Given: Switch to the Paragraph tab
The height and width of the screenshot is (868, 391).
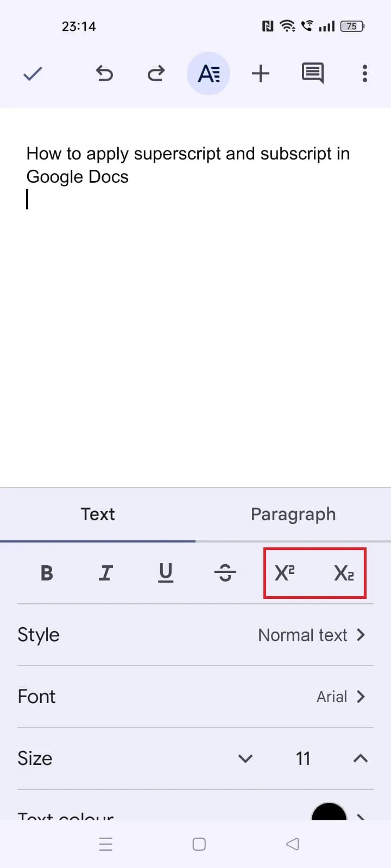Looking at the screenshot, I should pos(293,514).
